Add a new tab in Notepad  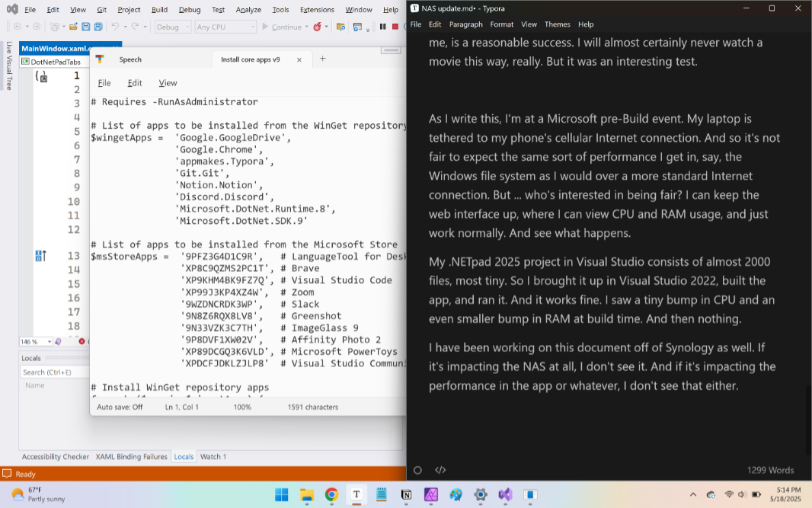click(323, 59)
